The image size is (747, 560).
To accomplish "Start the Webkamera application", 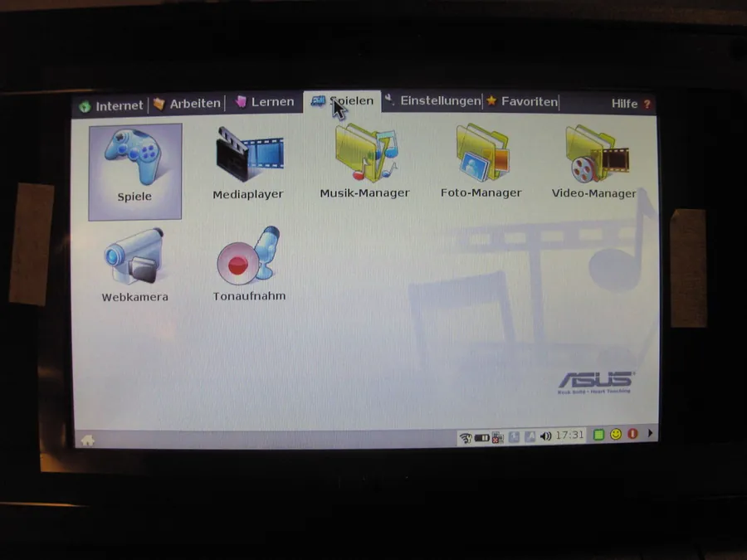I will 134,265.
